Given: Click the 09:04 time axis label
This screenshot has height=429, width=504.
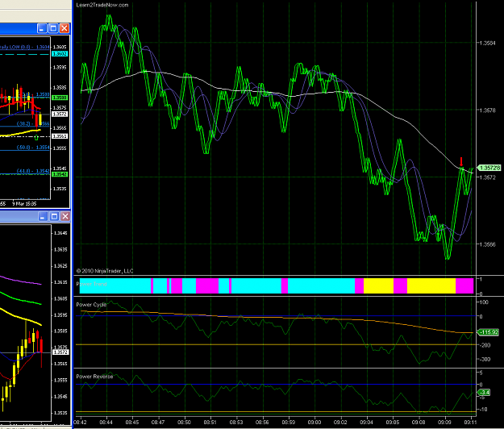Looking at the screenshot, I should [366, 423].
